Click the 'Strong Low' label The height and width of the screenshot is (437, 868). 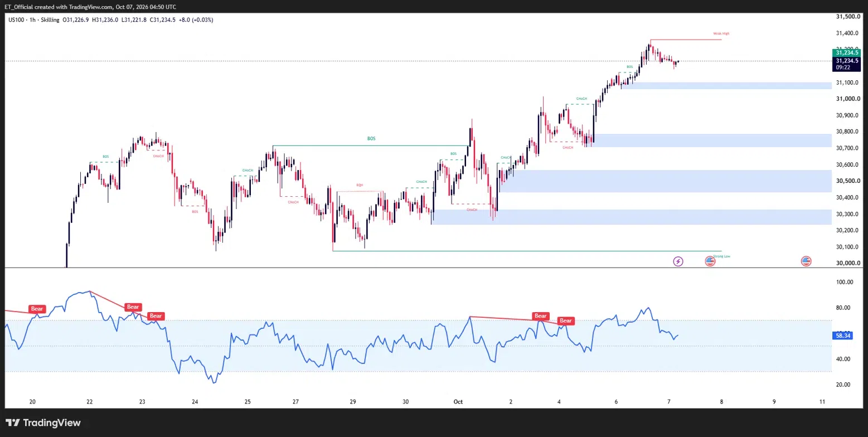point(721,256)
